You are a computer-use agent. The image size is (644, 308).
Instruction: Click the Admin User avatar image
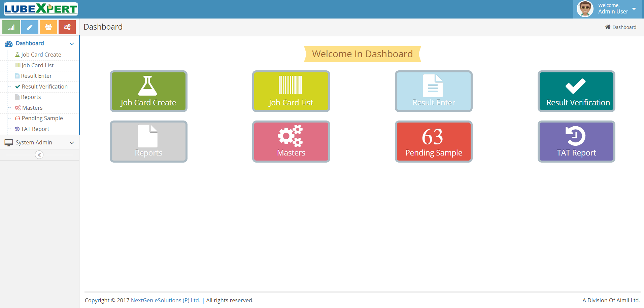585,9
